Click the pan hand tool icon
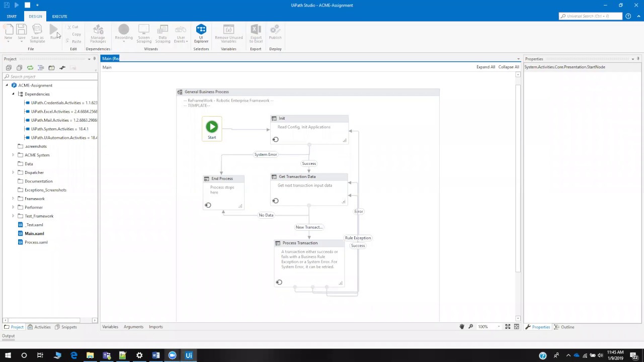The image size is (644, 362). point(462,327)
